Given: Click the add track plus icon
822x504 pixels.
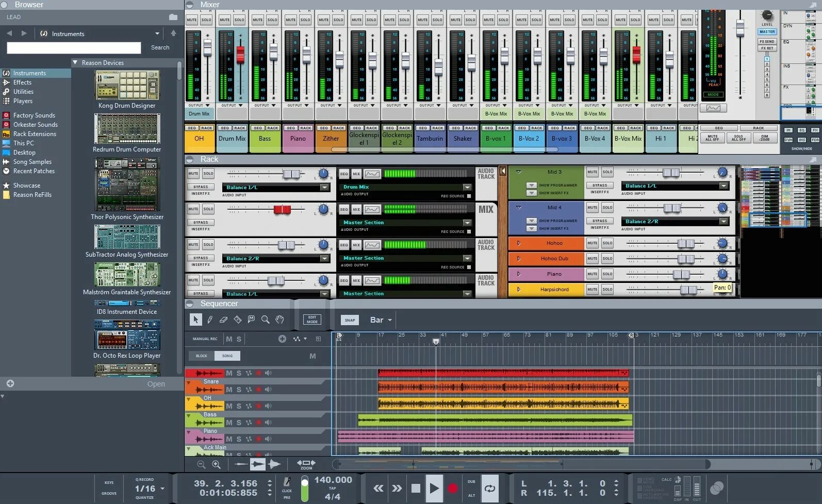Looking at the screenshot, I should pos(282,339).
